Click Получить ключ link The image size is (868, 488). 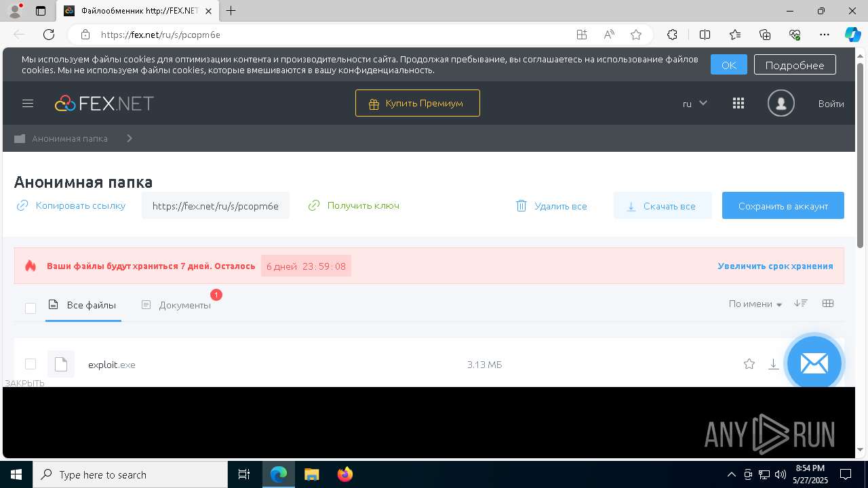tap(363, 205)
